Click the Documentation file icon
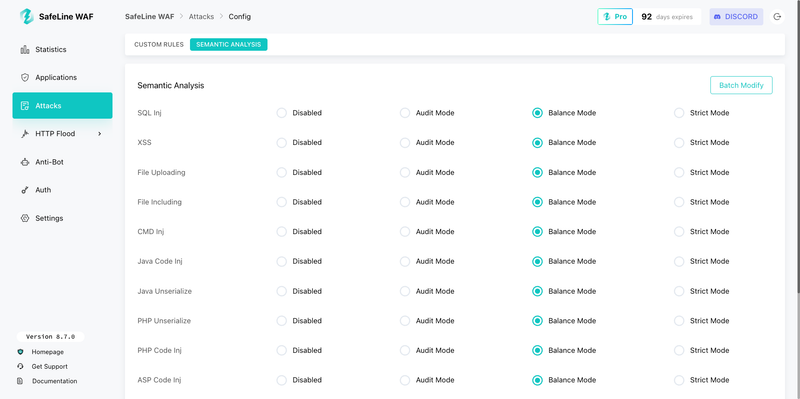This screenshot has height=399, width=800. [20, 381]
